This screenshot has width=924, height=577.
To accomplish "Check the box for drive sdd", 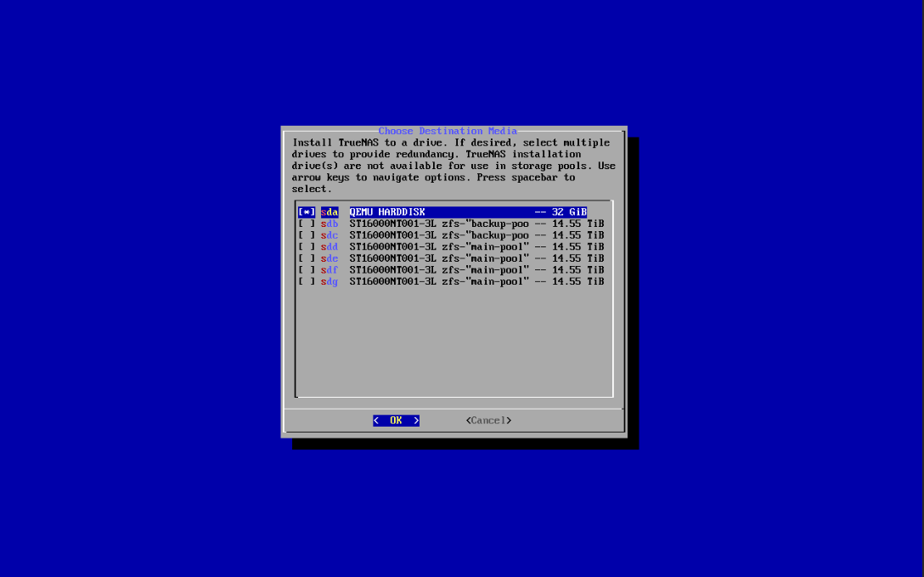I will pos(307,246).
